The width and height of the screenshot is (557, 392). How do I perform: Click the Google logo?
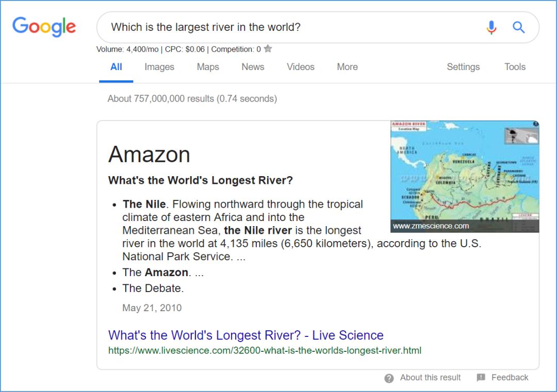[x=44, y=27]
